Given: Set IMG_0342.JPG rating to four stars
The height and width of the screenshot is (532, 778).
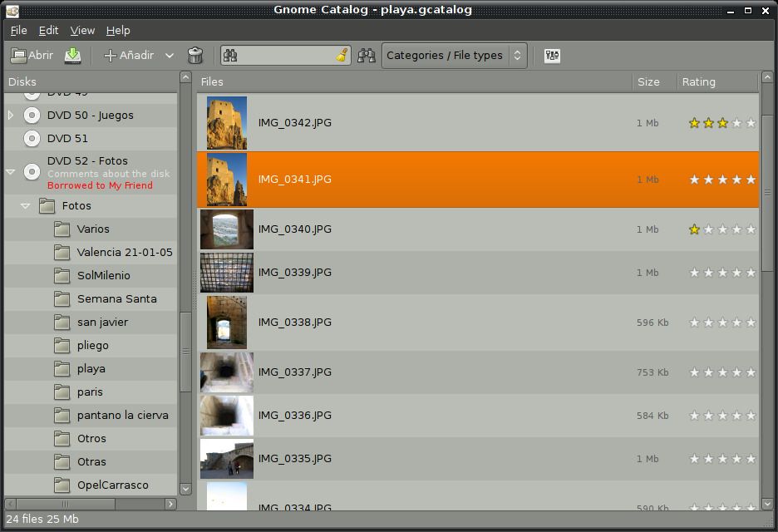Looking at the screenshot, I should [x=736, y=123].
